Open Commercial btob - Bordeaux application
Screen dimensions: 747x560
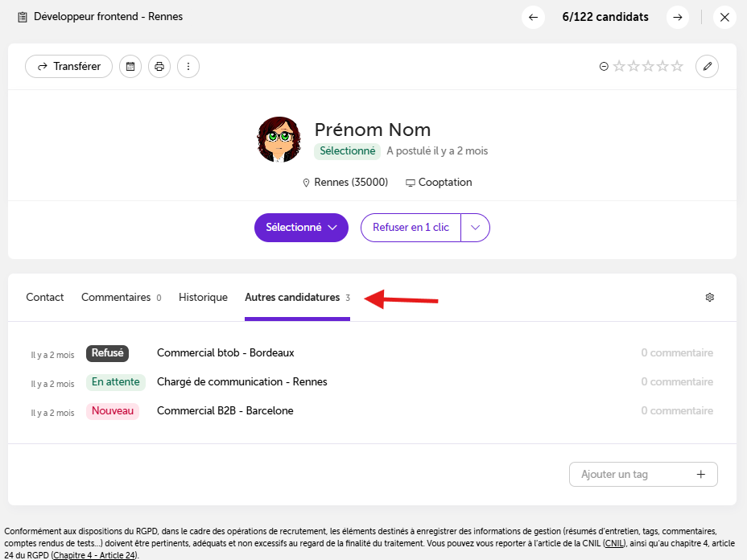click(x=225, y=353)
